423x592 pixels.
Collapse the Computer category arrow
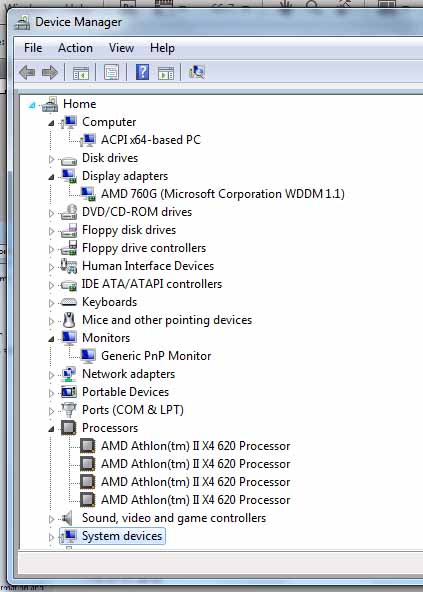point(51,123)
